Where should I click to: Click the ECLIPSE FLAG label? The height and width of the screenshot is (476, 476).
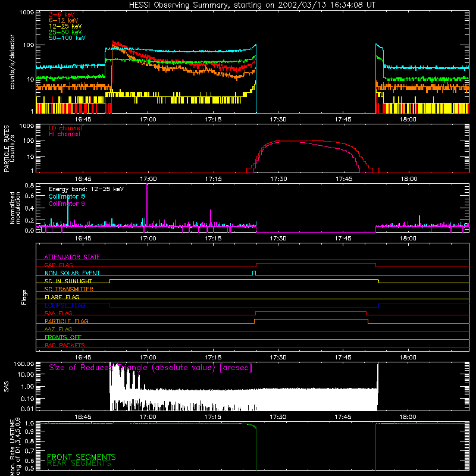[x=65, y=305]
